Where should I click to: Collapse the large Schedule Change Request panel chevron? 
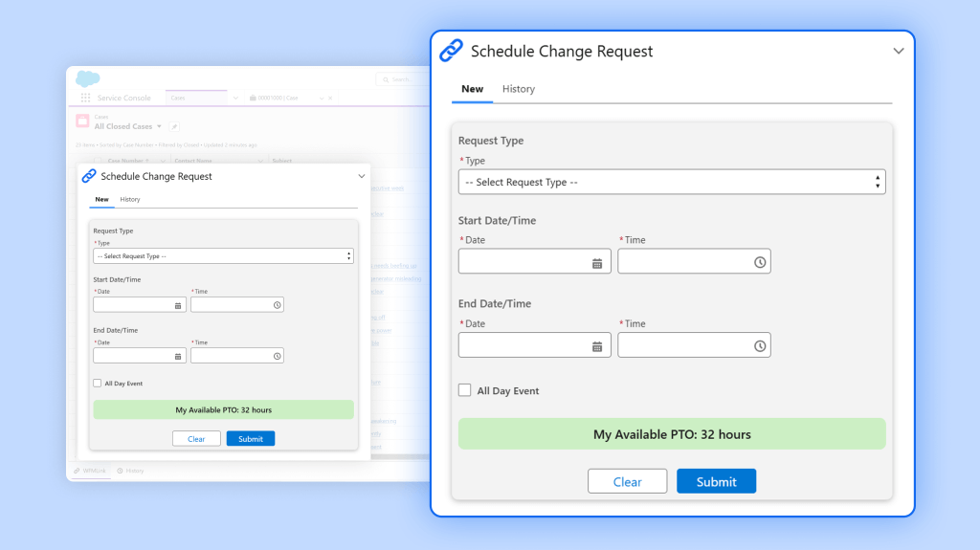[x=898, y=52]
